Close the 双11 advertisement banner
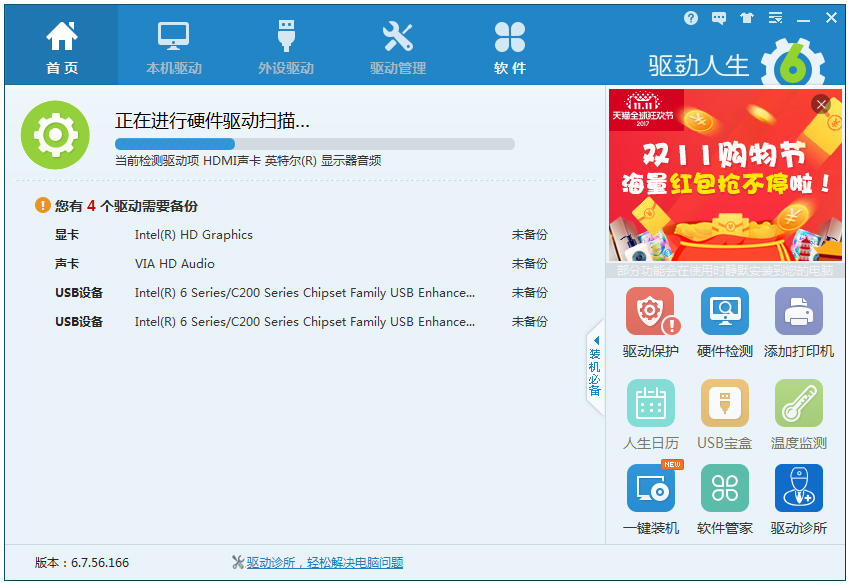 821,104
